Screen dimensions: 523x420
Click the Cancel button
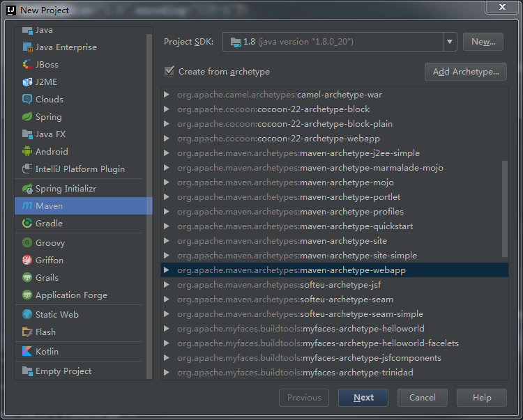(x=423, y=397)
